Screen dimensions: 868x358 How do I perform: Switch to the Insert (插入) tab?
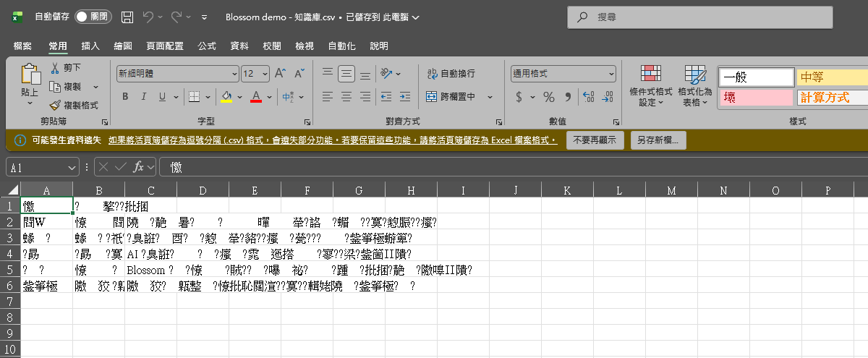click(x=90, y=46)
